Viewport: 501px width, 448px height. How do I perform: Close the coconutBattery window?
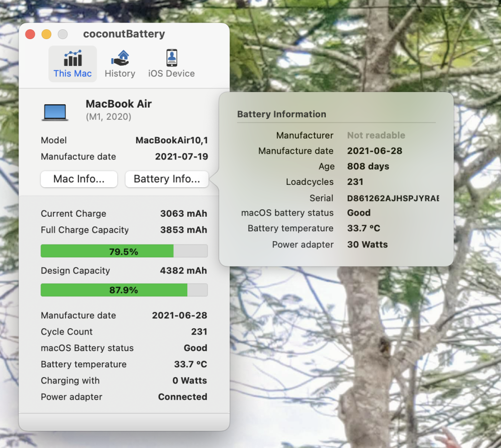pos(30,34)
